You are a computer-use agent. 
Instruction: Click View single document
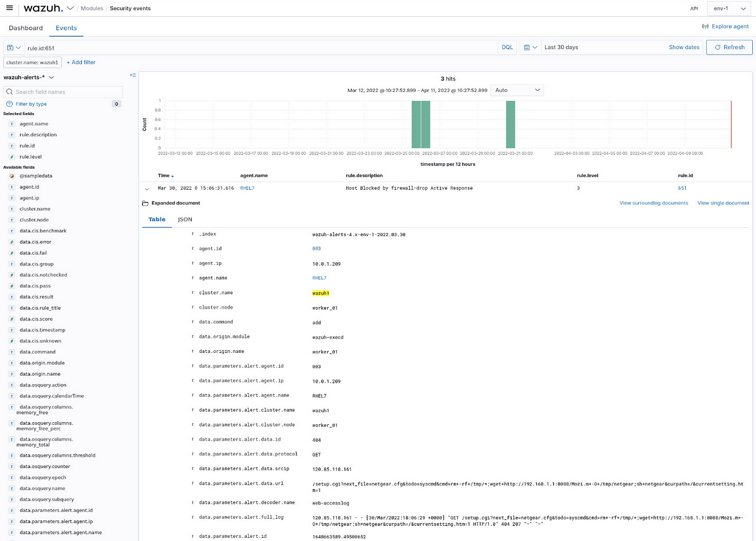pos(723,203)
